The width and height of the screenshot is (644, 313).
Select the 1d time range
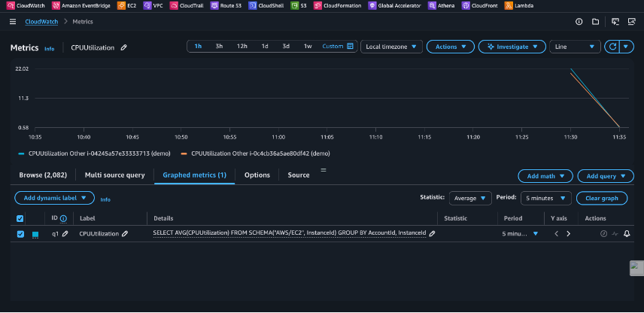pyautogui.click(x=265, y=47)
